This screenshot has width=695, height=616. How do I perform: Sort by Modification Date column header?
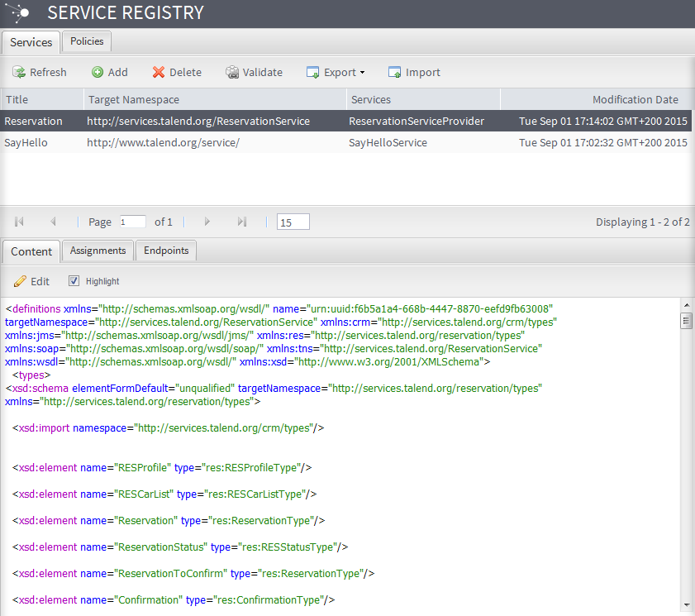tap(635, 99)
